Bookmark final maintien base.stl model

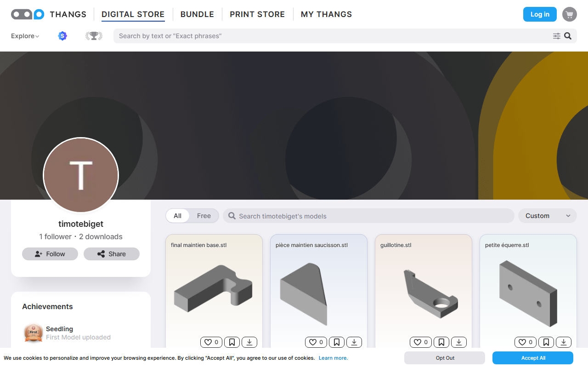(x=232, y=342)
